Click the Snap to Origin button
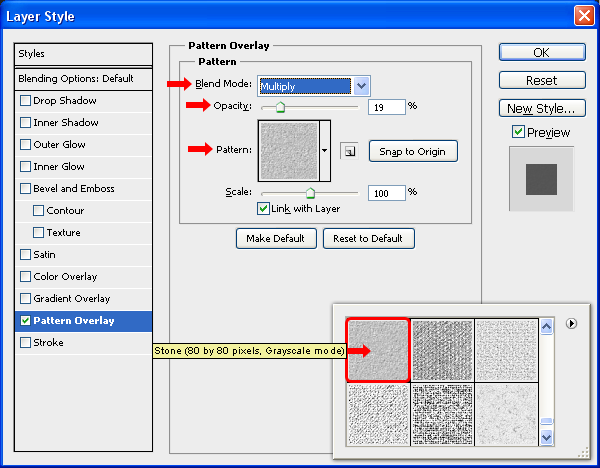This screenshot has height=468, width=600. pos(413,152)
